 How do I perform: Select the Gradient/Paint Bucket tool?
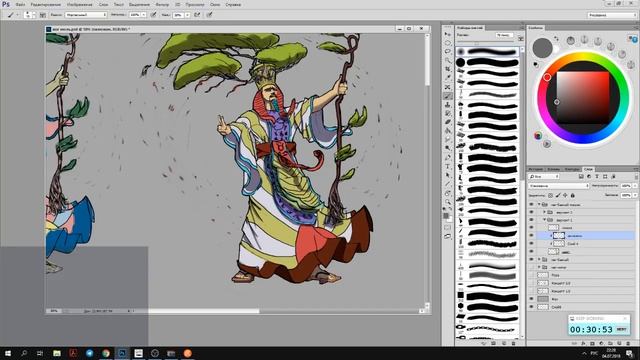click(x=448, y=131)
